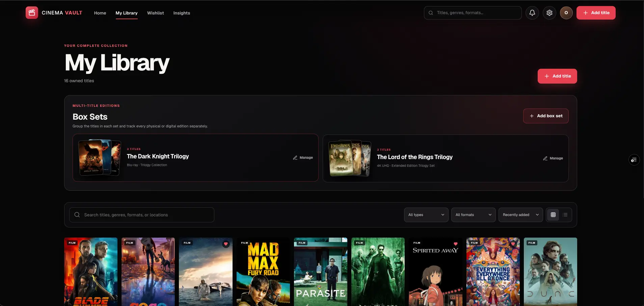Screen dimensions: 644x306
Task: Click the pencil icon on Dark Knight Trilogy
Action: 295,158
